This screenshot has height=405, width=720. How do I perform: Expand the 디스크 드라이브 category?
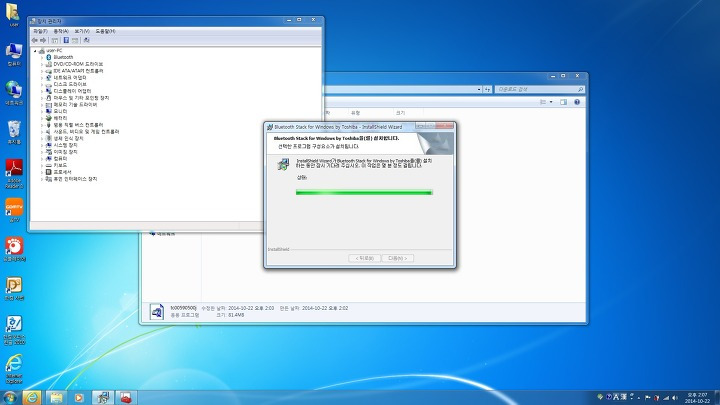click(42, 84)
